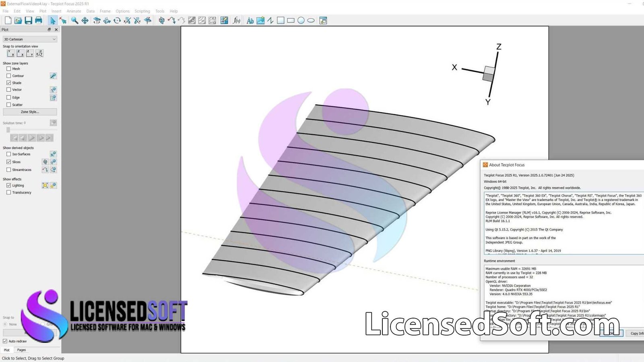
Task: Select the Rectangle shape tool
Action: (x=291, y=20)
